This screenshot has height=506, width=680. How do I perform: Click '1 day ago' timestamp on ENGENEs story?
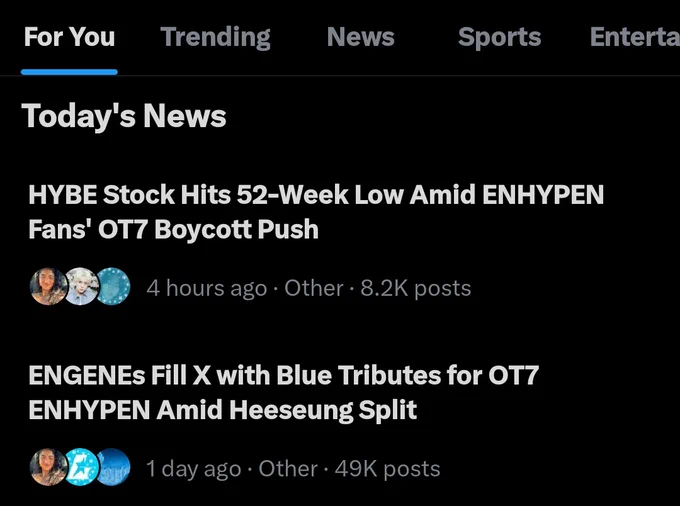(194, 469)
